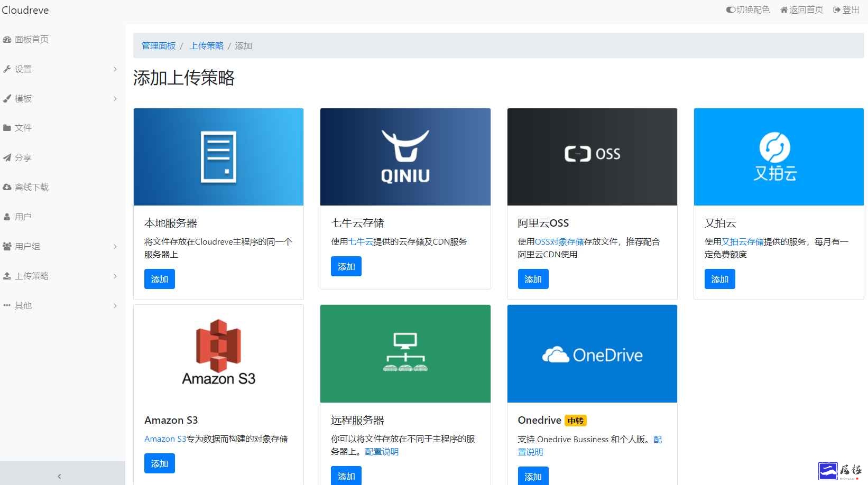
Task: Click the Aliyun OSS logo card image
Action: coord(592,157)
